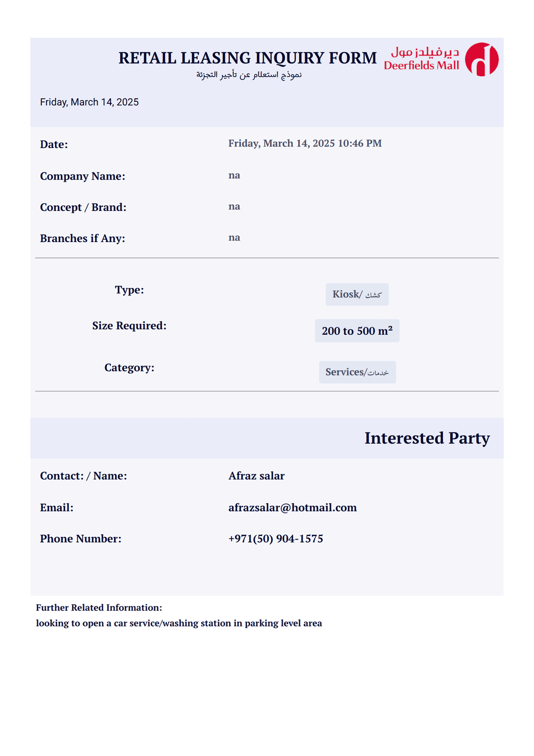
Task: Click the Branches if Any value na
Action: (234, 237)
